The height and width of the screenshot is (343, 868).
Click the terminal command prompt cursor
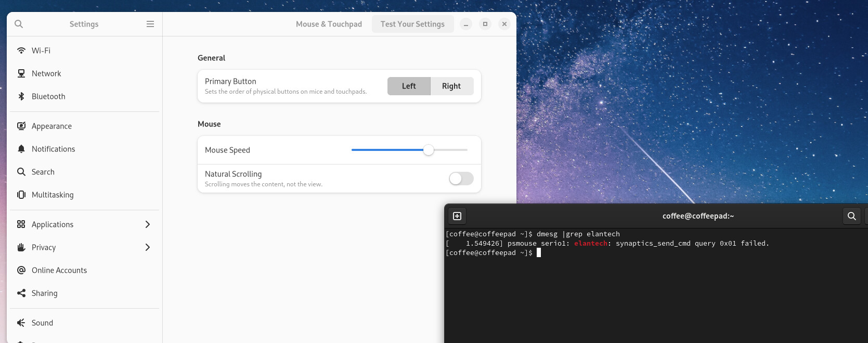tap(539, 252)
